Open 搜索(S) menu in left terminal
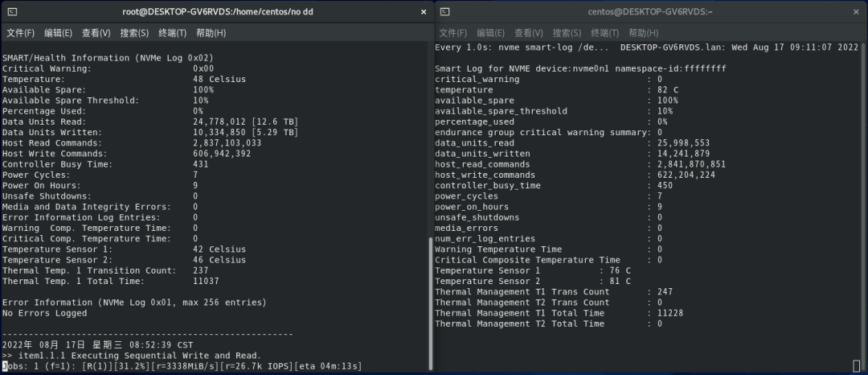Image resolution: width=868 pixels, height=375 pixels. click(134, 33)
